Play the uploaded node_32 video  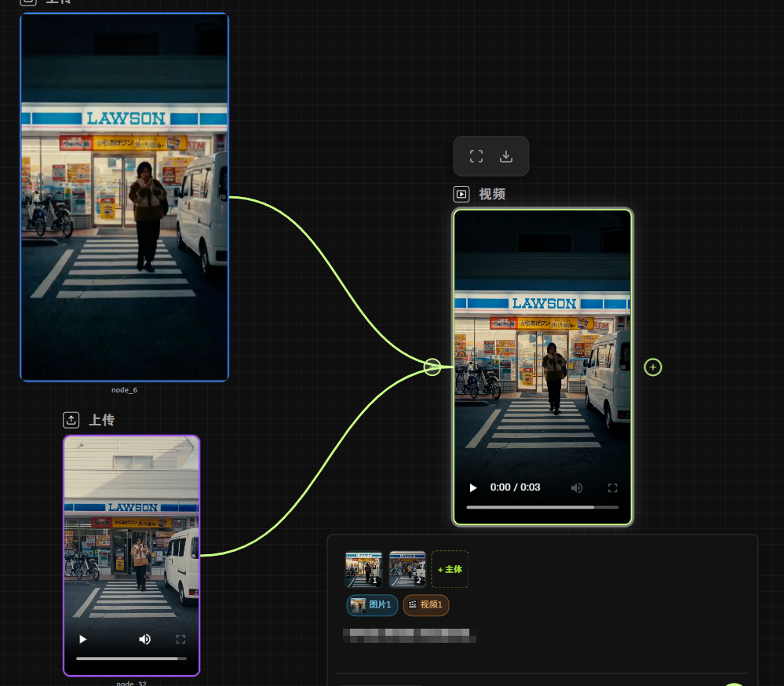point(82,639)
